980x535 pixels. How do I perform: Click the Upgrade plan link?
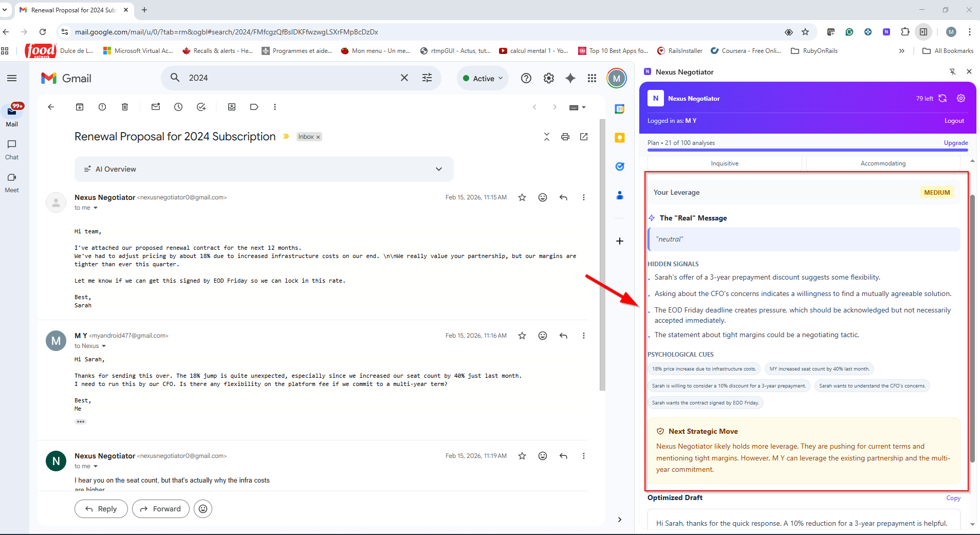point(955,143)
